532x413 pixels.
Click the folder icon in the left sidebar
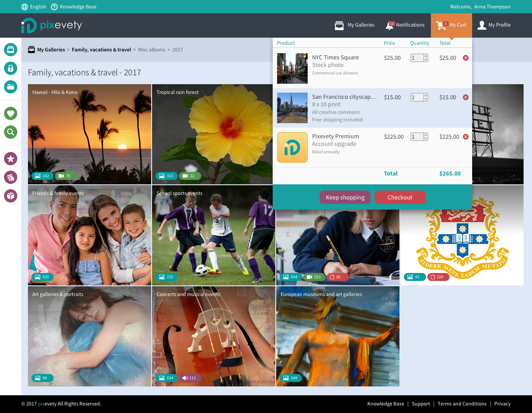click(x=11, y=86)
